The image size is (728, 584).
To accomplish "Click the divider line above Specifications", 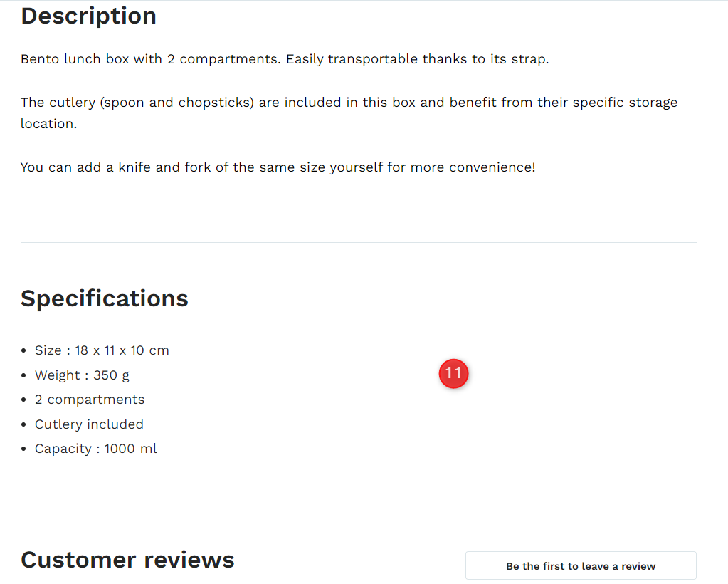I will pyautogui.click(x=359, y=243).
